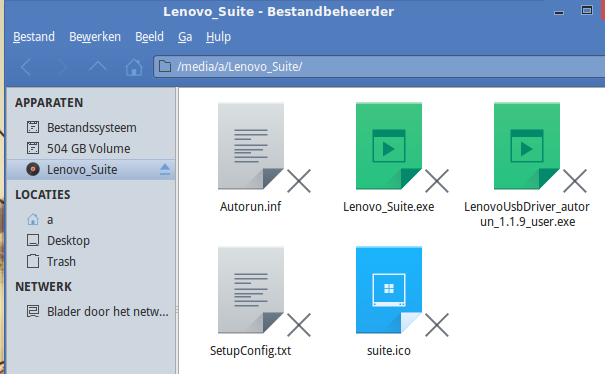Eject the Lenovo_Suite disc
Image resolution: width=605 pixels, height=374 pixels.
click(165, 169)
